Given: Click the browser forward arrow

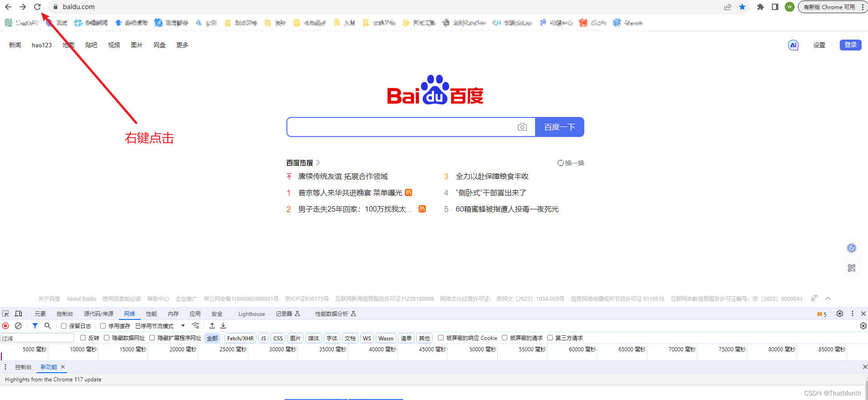Looking at the screenshot, I should pyautogui.click(x=23, y=7).
